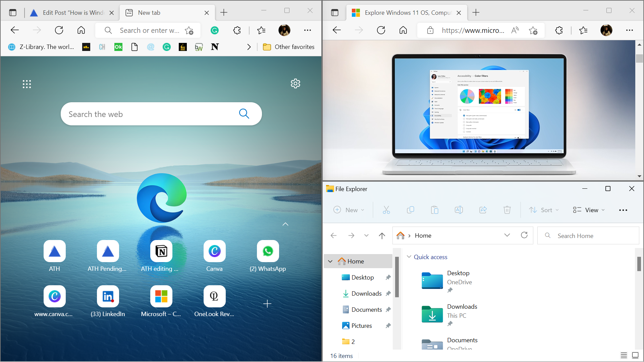Viewport: 644px width, 362px height.
Task: Click the File Explorer refresh icon
Action: coord(524,235)
